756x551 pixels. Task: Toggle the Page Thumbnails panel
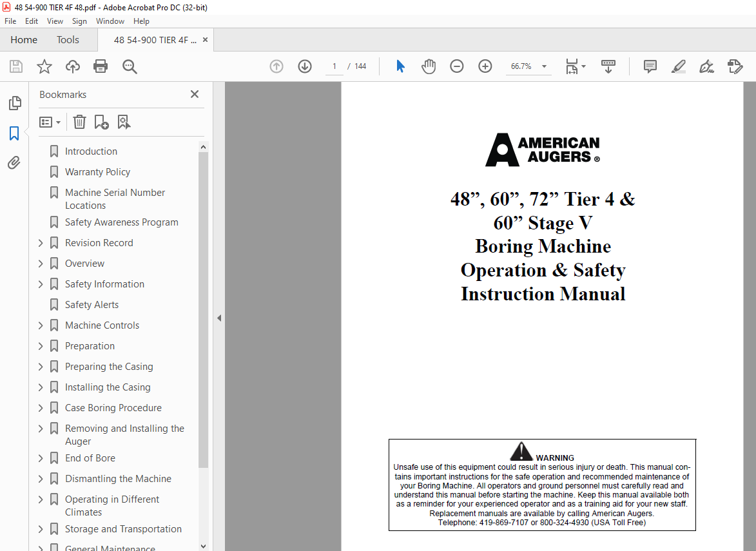tap(14, 103)
